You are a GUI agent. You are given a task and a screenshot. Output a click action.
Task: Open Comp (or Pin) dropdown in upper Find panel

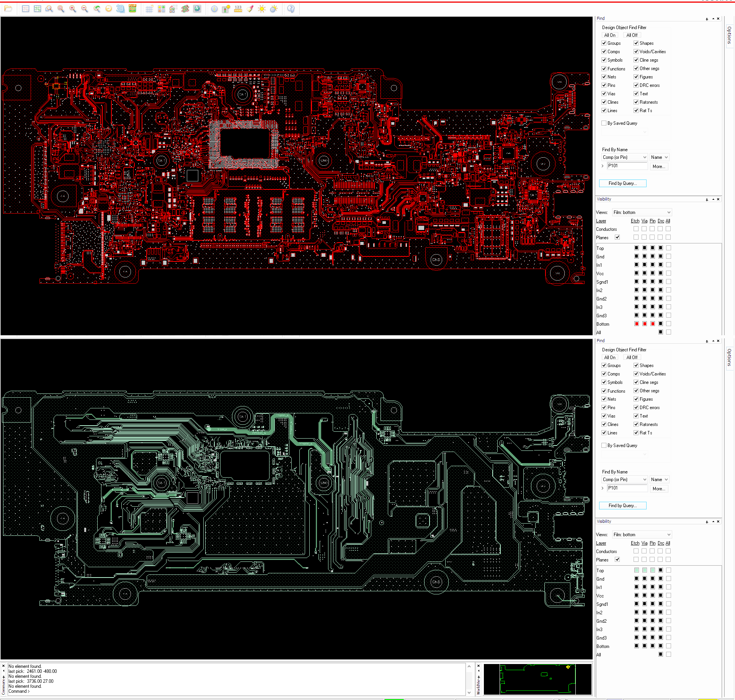[624, 157]
